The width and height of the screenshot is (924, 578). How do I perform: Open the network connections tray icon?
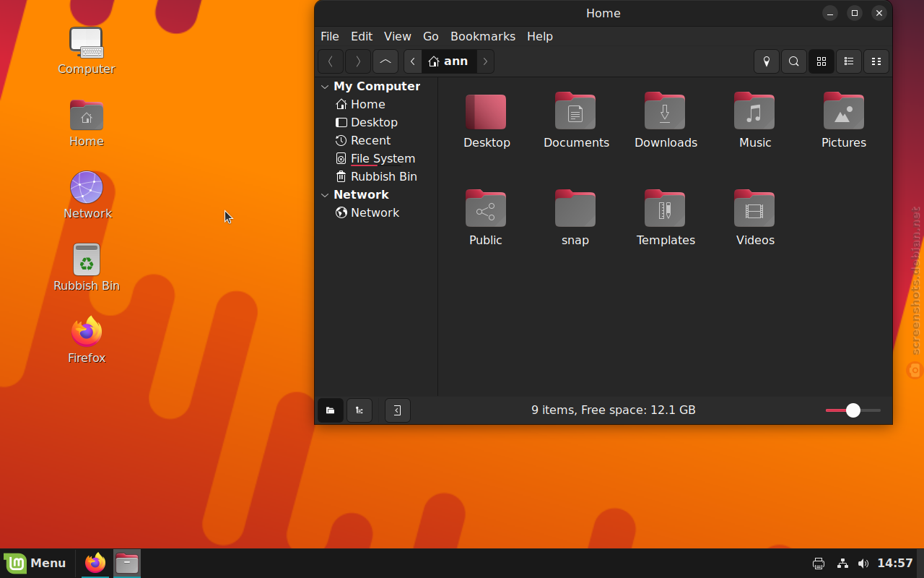click(842, 564)
